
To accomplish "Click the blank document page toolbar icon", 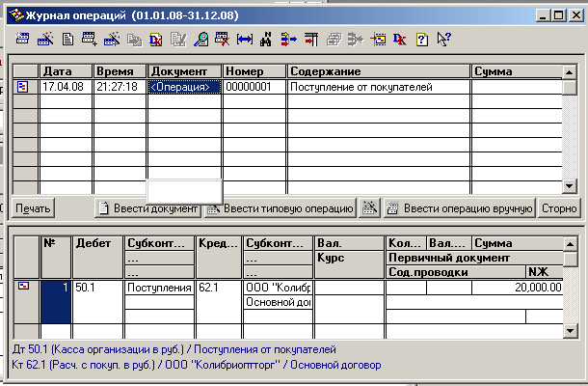I will [67, 39].
